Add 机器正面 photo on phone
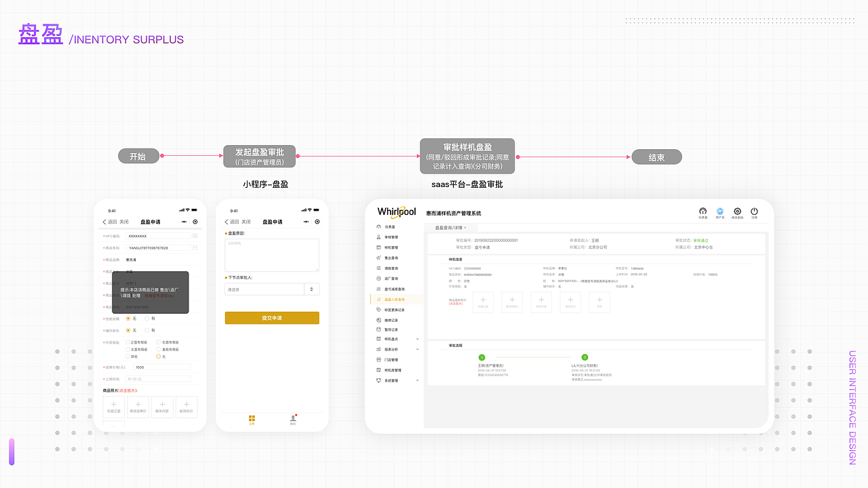The height and width of the screenshot is (488, 868). coord(113,407)
